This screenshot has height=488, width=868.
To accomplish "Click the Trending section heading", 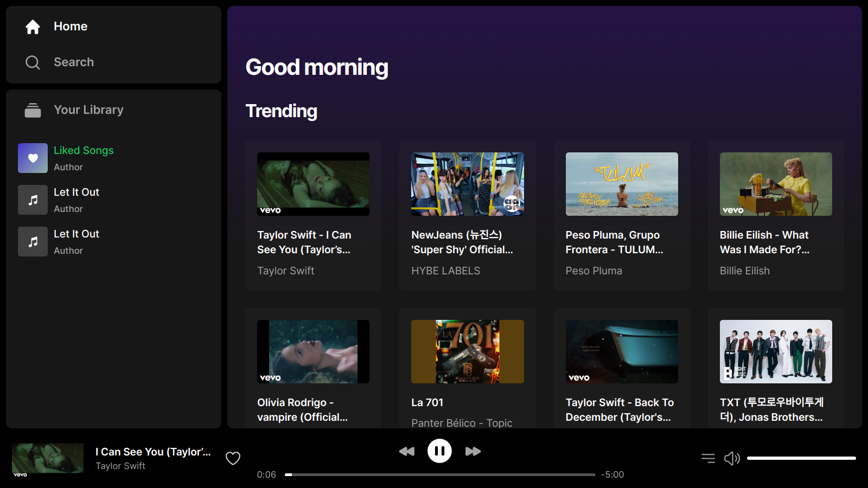I will tap(282, 111).
